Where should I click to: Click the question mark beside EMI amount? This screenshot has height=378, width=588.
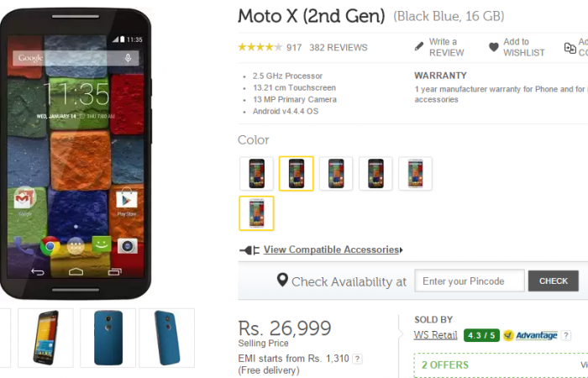[357, 359]
